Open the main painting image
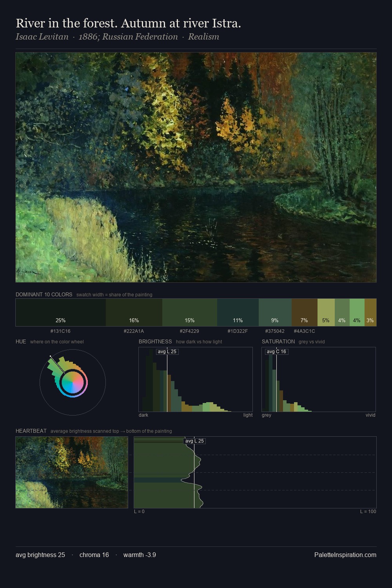Image resolution: width=392 pixels, height=588 pixels. [x=196, y=167]
